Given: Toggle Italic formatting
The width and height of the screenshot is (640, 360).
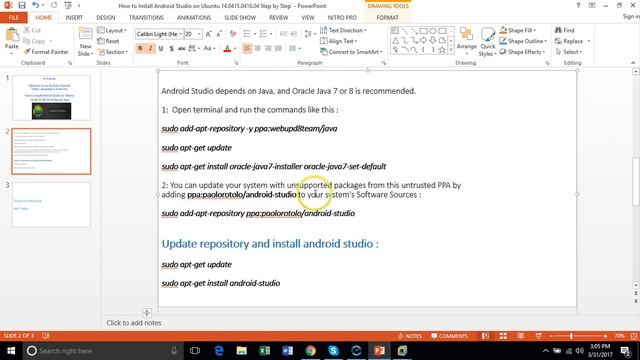Looking at the screenshot, I should (150, 49).
